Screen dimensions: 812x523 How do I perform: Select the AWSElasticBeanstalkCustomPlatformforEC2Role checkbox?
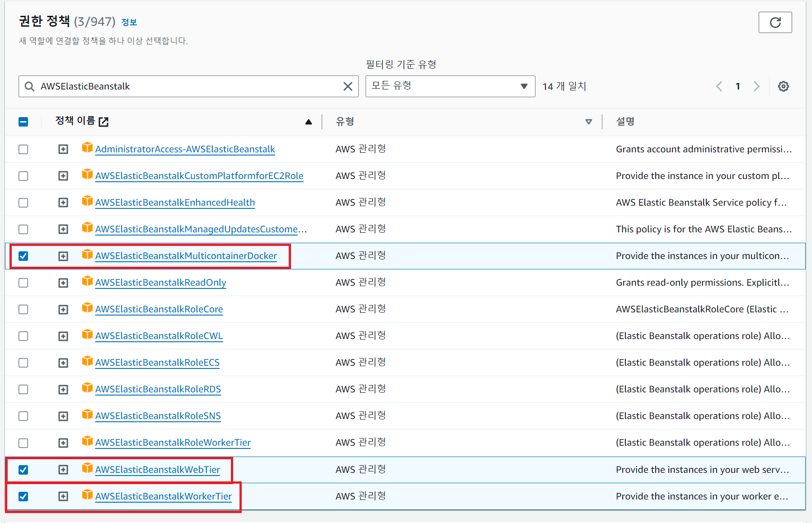coord(23,176)
